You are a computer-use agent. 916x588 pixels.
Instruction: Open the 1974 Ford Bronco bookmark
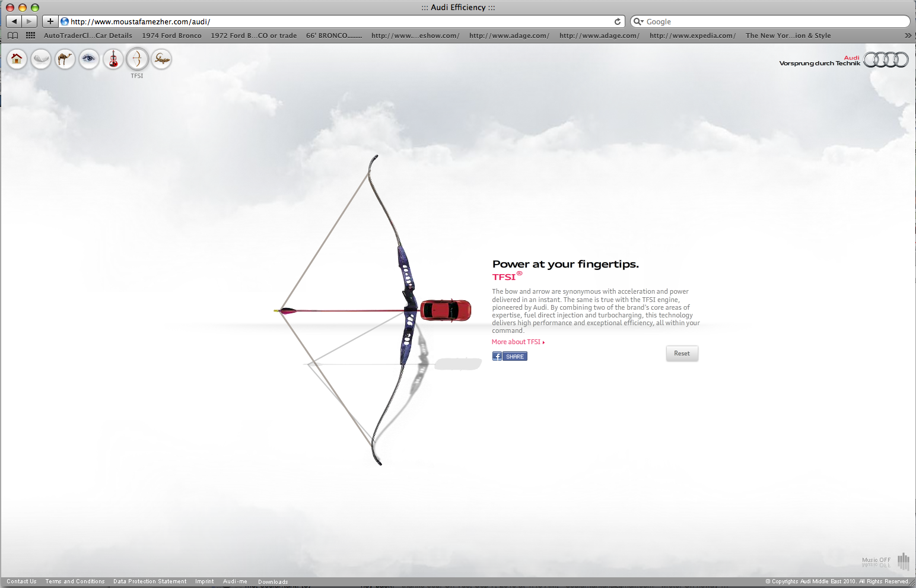point(171,36)
